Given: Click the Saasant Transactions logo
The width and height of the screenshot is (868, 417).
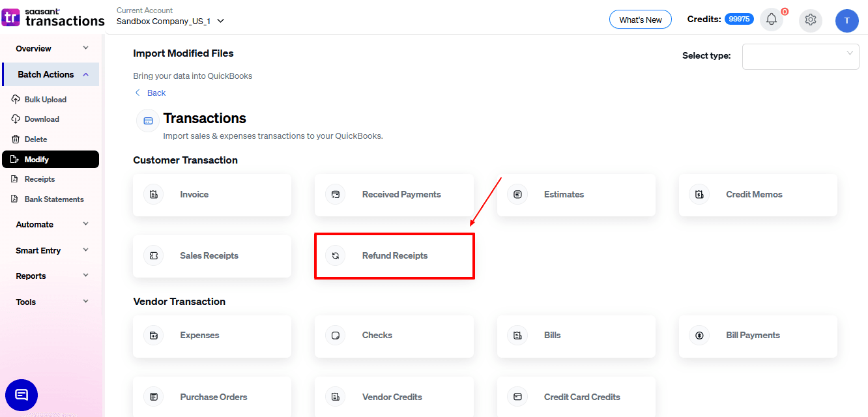Looking at the screenshot, I should (x=53, y=17).
